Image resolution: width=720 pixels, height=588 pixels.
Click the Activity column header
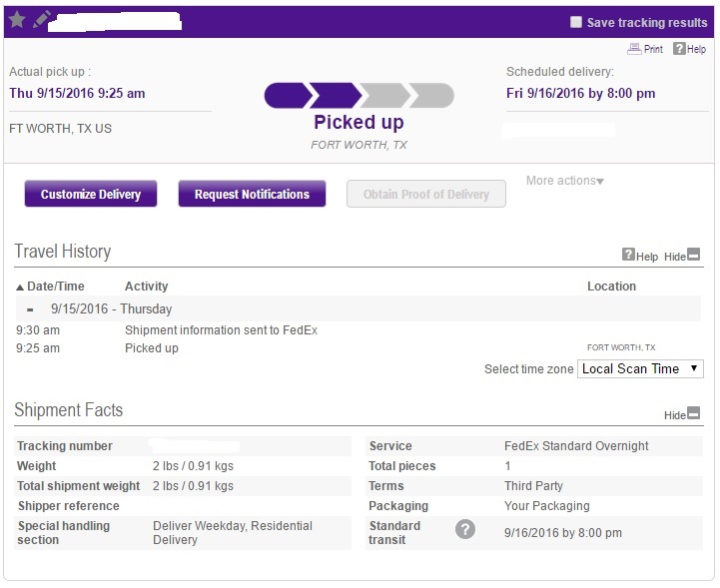[x=147, y=287]
